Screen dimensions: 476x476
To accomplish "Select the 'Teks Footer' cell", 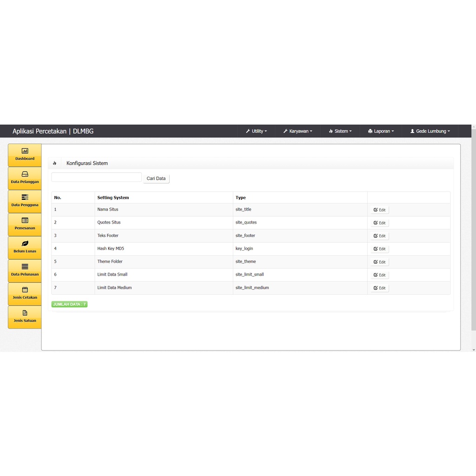I will tap(164, 236).
